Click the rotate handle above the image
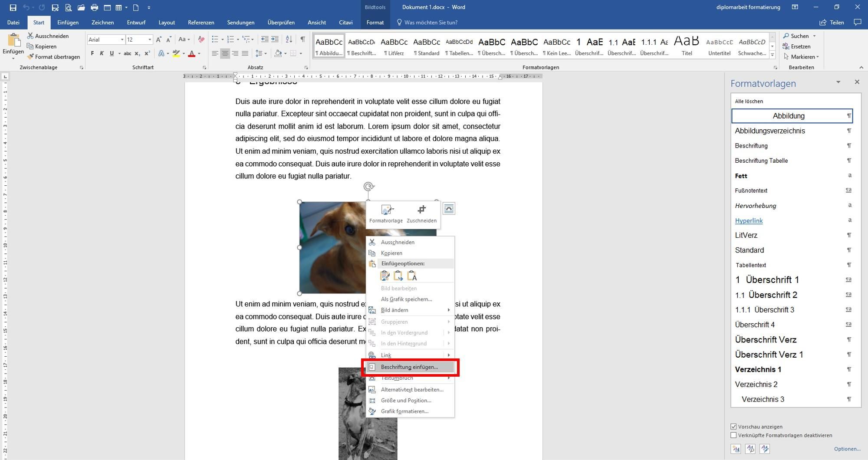Image resolution: width=868 pixels, height=460 pixels. [x=368, y=187]
